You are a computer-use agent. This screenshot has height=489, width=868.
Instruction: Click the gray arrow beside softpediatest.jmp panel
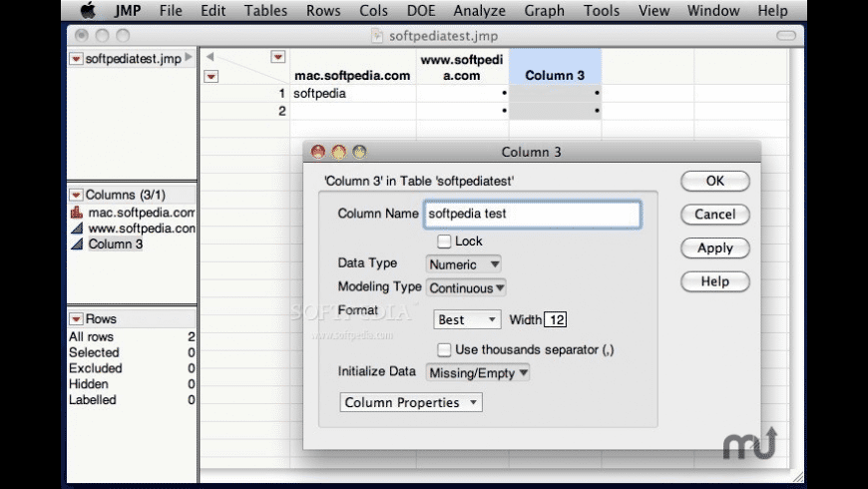(x=189, y=57)
